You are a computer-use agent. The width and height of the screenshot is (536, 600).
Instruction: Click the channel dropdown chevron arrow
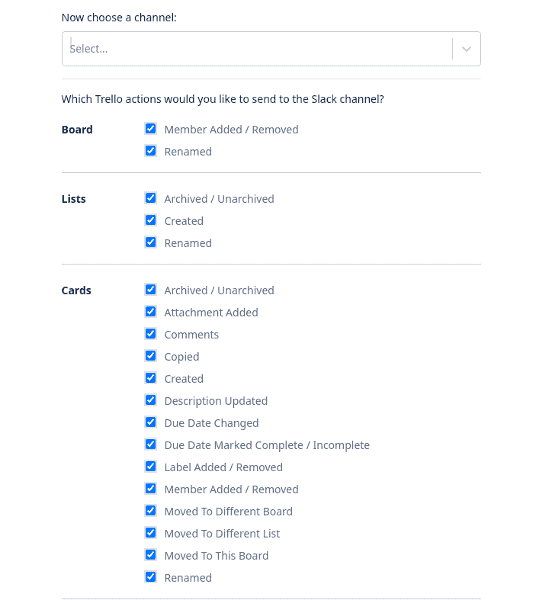(466, 49)
